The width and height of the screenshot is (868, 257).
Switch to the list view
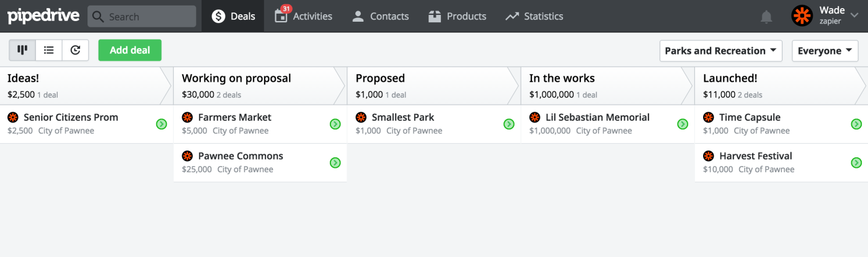coord(49,50)
